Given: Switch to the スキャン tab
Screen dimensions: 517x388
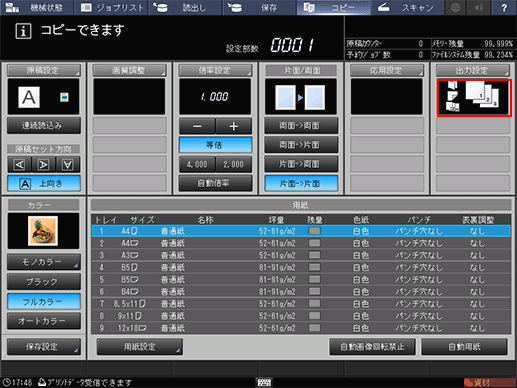Looking at the screenshot, I should (x=407, y=7).
